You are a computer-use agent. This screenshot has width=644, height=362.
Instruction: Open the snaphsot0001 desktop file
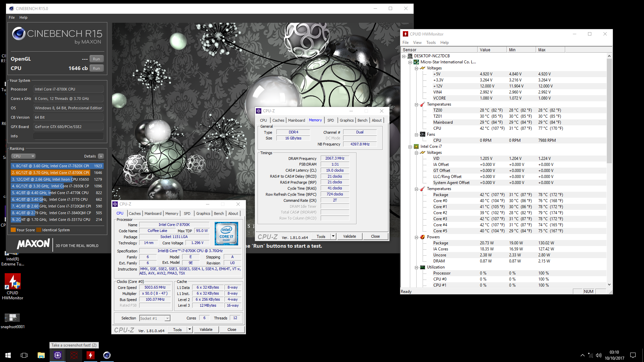click(12, 321)
